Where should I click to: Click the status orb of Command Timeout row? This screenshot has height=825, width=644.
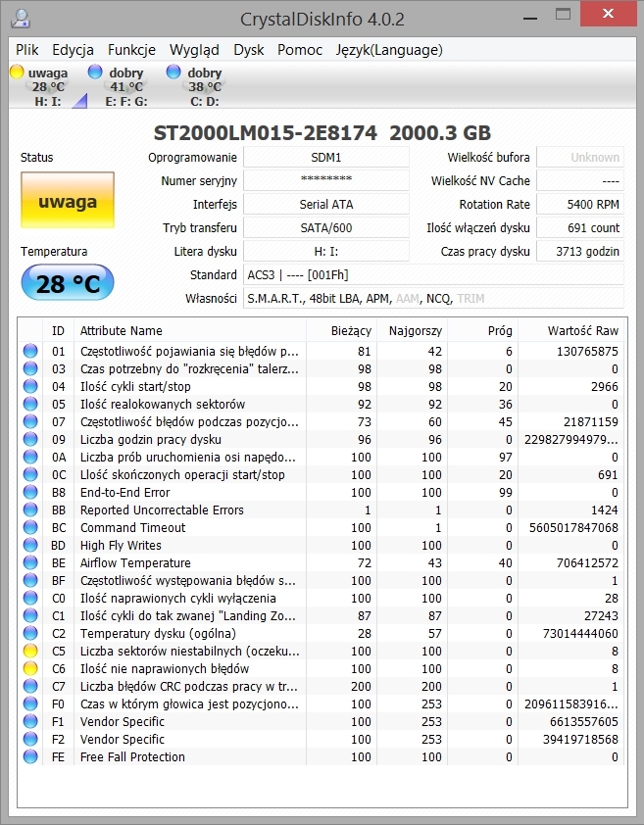[x=30, y=527]
